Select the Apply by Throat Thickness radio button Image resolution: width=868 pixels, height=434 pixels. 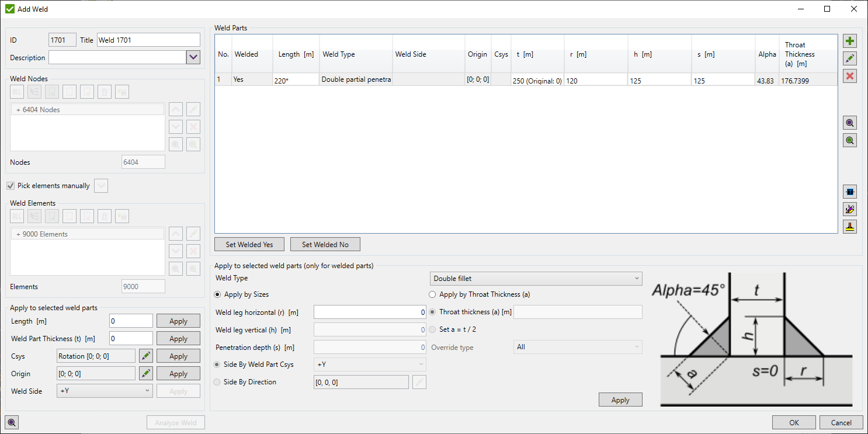point(432,294)
